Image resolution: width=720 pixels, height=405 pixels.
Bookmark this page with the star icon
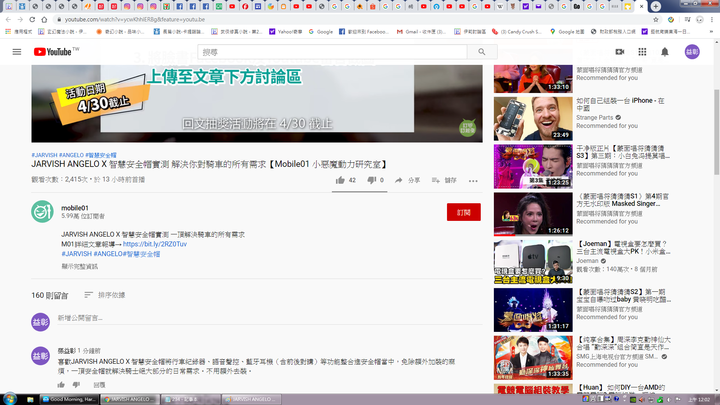click(x=656, y=20)
